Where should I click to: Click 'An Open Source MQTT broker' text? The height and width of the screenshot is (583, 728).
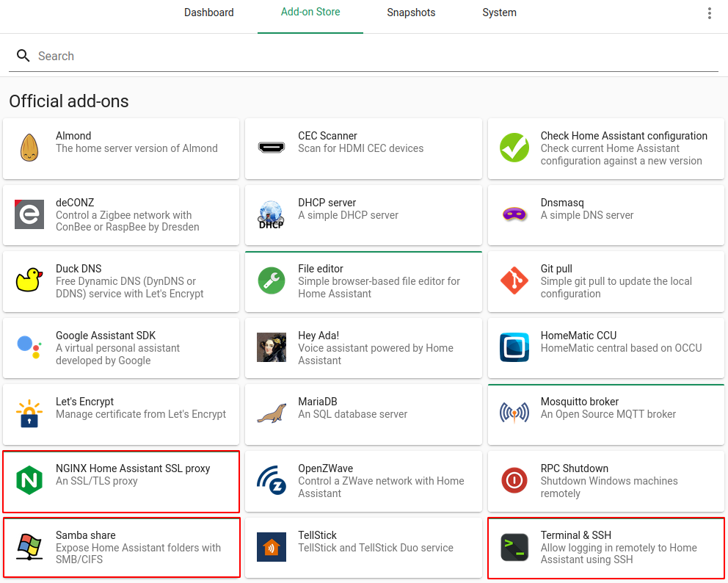coord(608,414)
